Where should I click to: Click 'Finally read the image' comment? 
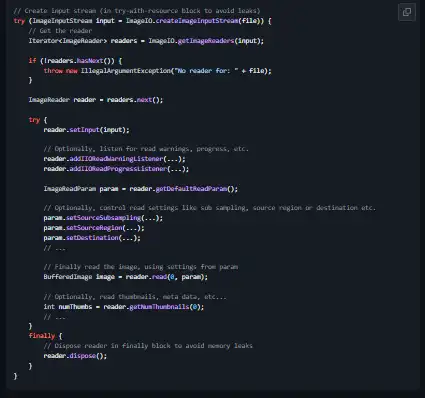coord(141,267)
